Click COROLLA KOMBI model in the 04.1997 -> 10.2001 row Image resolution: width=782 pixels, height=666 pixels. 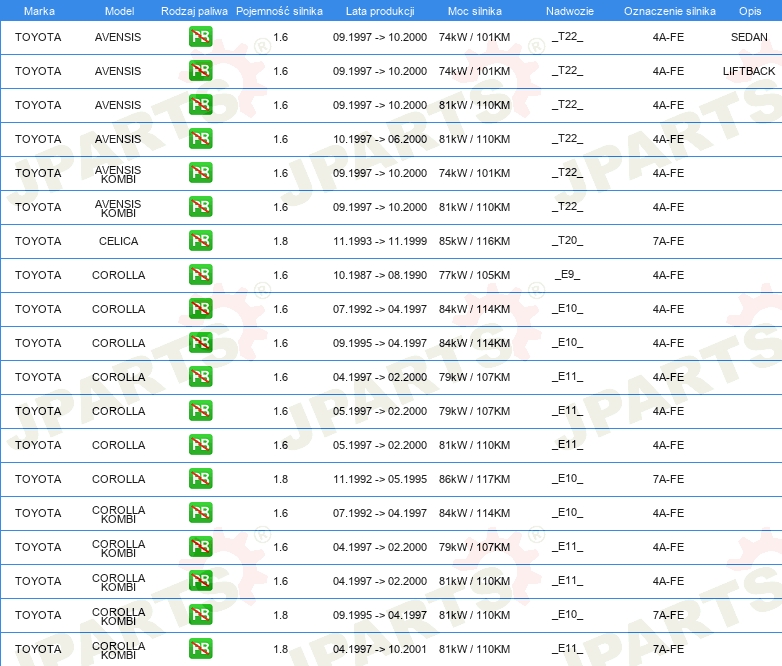click(x=118, y=650)
